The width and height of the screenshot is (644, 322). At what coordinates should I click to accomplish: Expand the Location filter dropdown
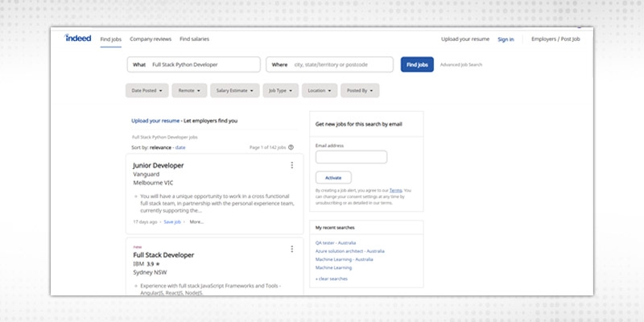[x=320, y=91]
